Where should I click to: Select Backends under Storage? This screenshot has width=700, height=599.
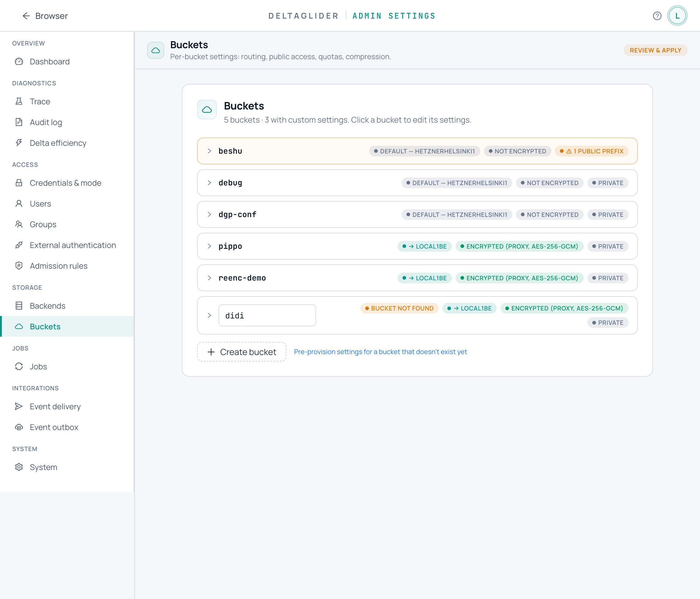67,306
